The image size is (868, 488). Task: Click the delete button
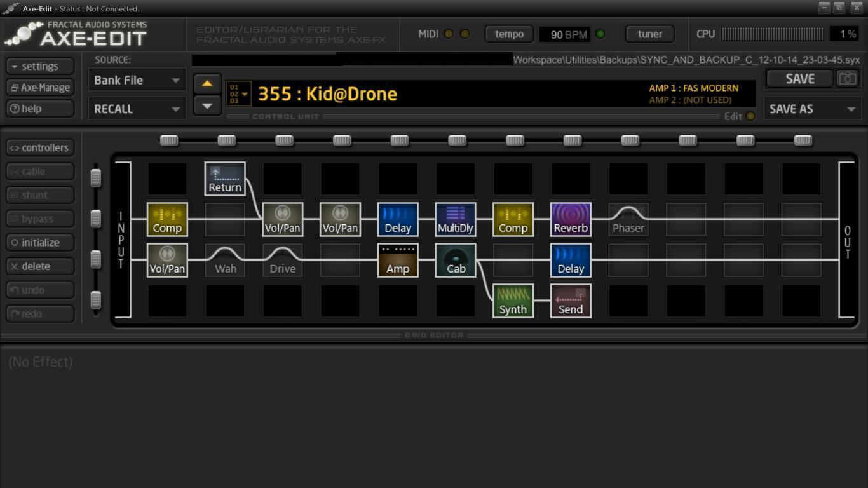(x=40, y=266)
